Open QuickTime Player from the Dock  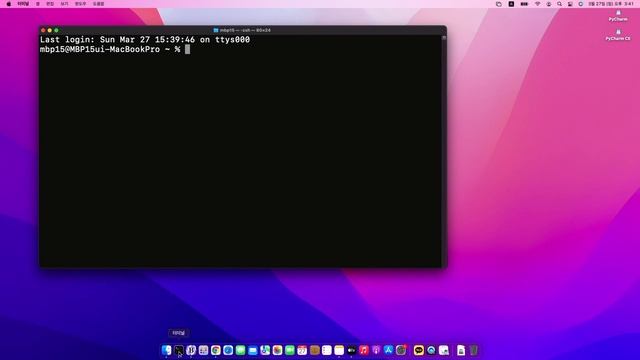click(x=431, y=350)
